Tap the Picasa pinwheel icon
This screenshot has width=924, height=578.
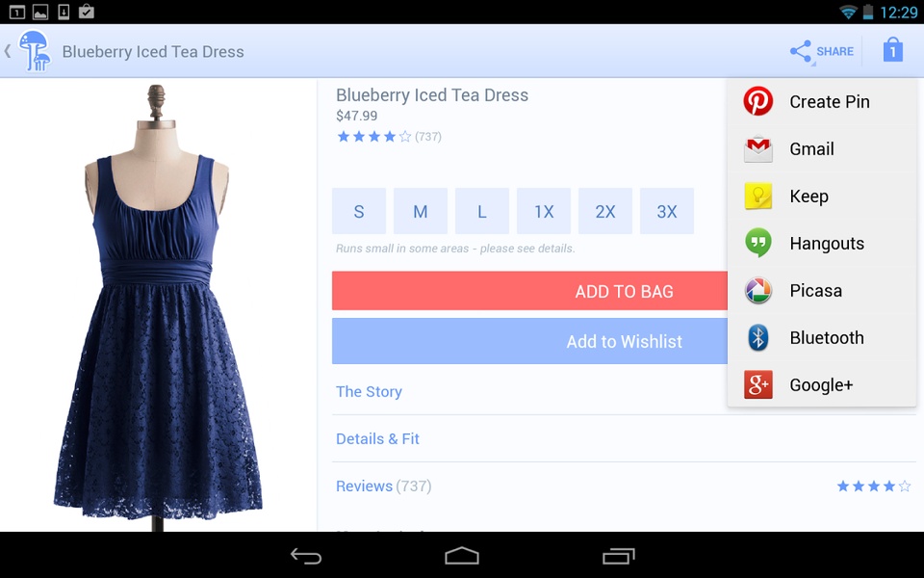tap(757, 290)
